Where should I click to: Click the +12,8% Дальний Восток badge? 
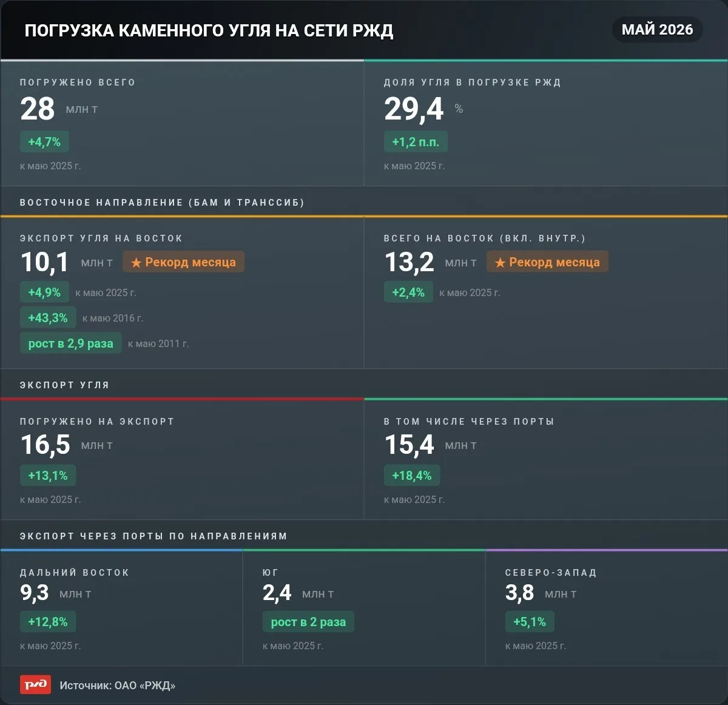(48, 622)
